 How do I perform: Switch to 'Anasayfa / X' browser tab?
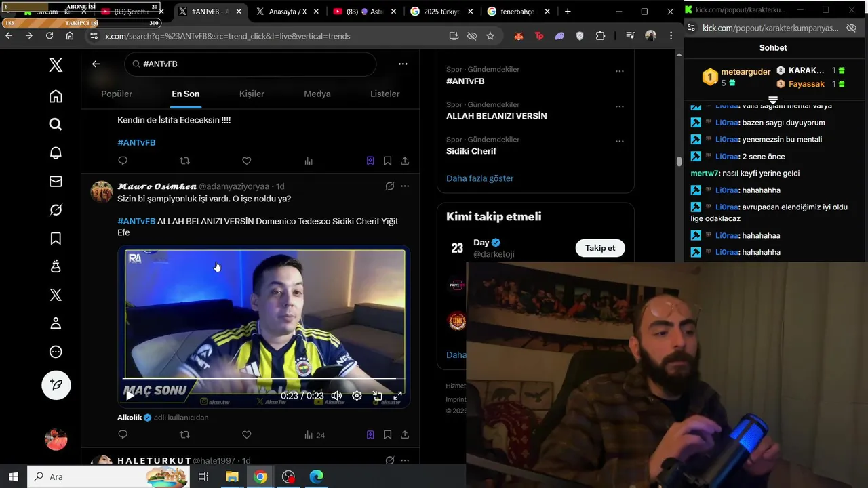click(288, 12)
